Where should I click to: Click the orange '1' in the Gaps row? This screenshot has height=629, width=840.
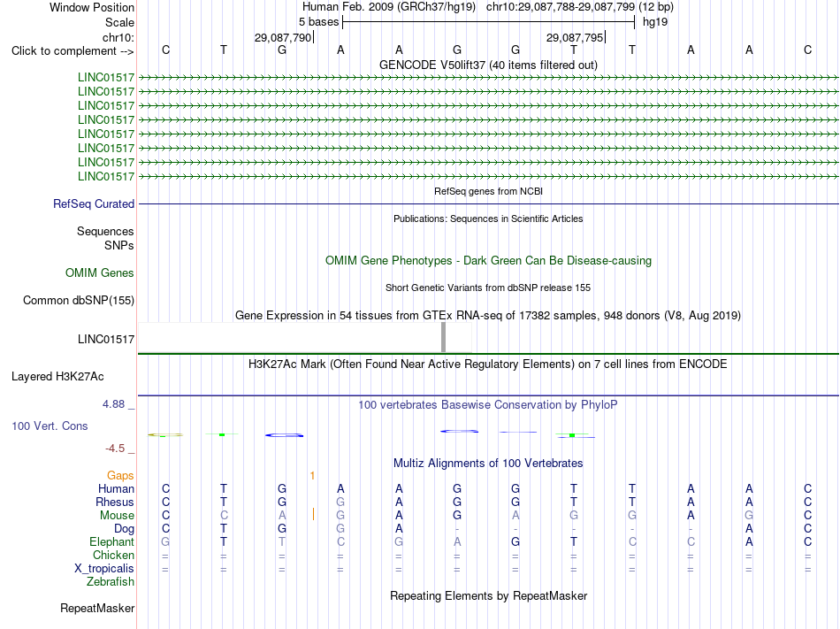pos(312,475)
